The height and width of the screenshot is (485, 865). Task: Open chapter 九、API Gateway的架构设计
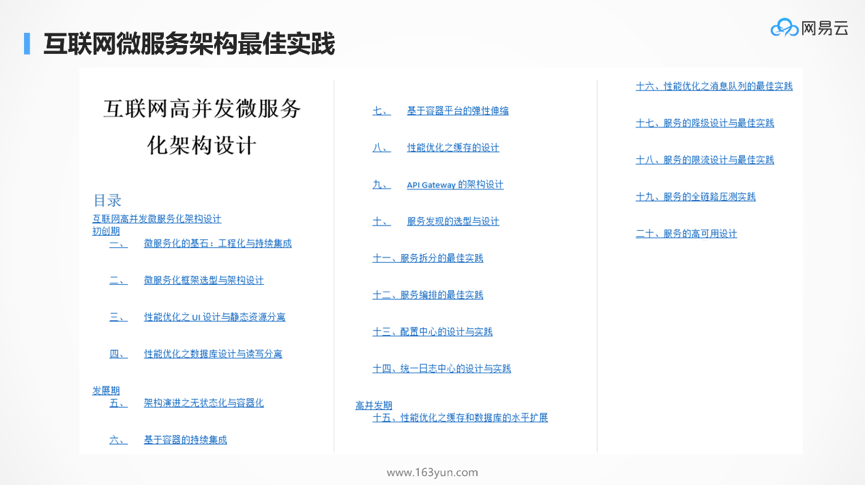click(438, 184)
